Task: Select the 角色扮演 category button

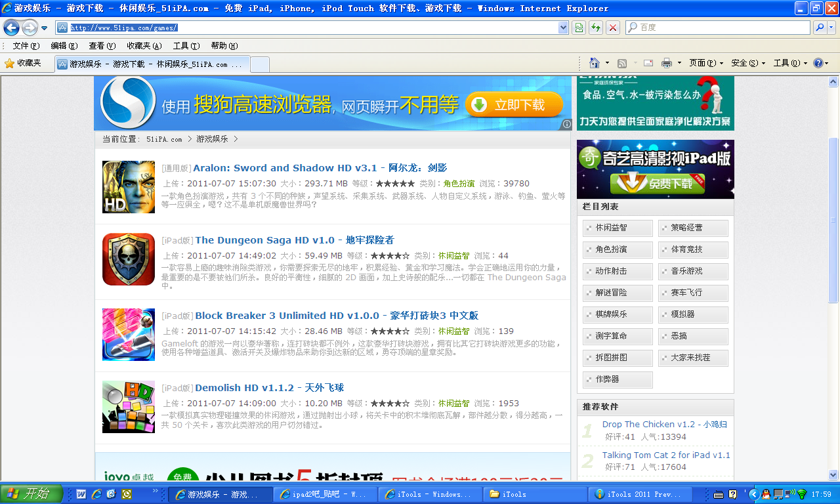Action: click(618, 249)
